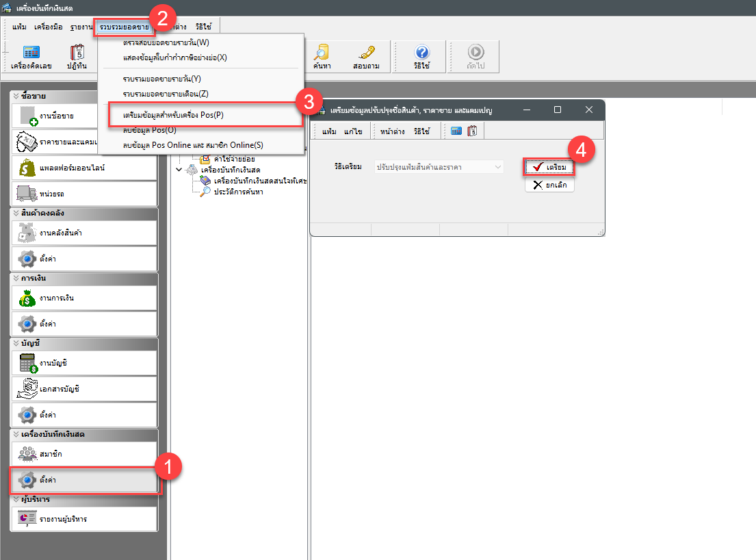Click the ปฏิทิน calendar toolbar icon
Image resolution: width=756 pixels, height=560 pixels.
pyautogui.click(x=77, y=57)
